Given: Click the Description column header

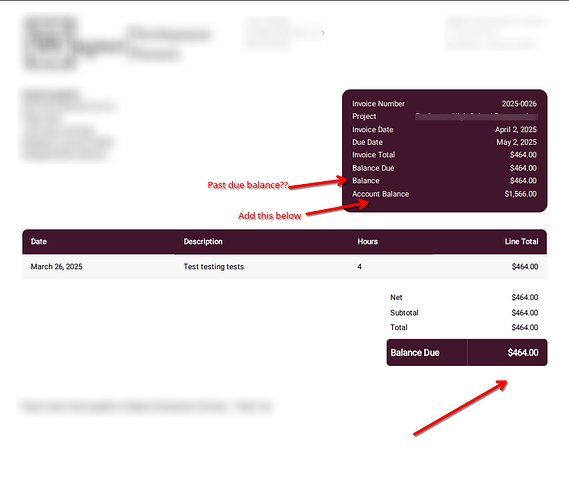Looking at the screenshot, I should 203,242.
